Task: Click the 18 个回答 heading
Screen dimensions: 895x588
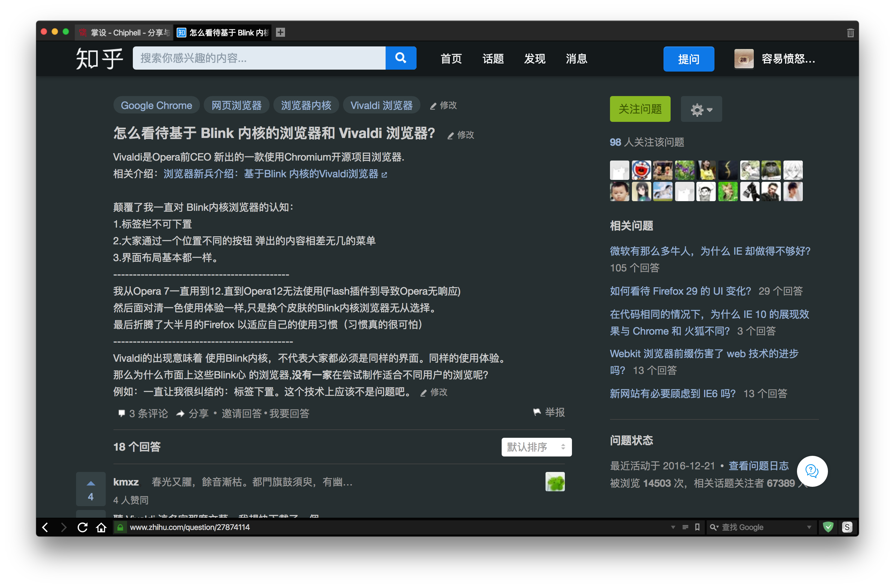Action: (x=137, y=446)
